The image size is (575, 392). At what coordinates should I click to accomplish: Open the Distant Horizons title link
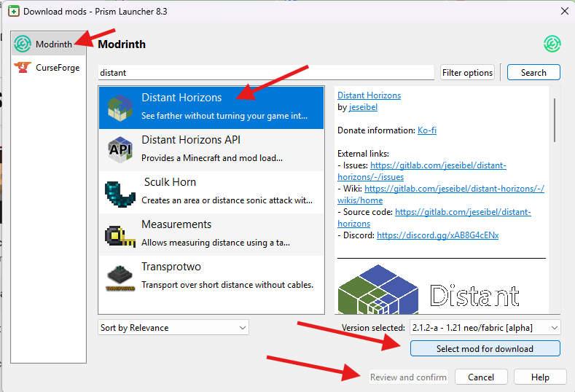click(369, 95)
